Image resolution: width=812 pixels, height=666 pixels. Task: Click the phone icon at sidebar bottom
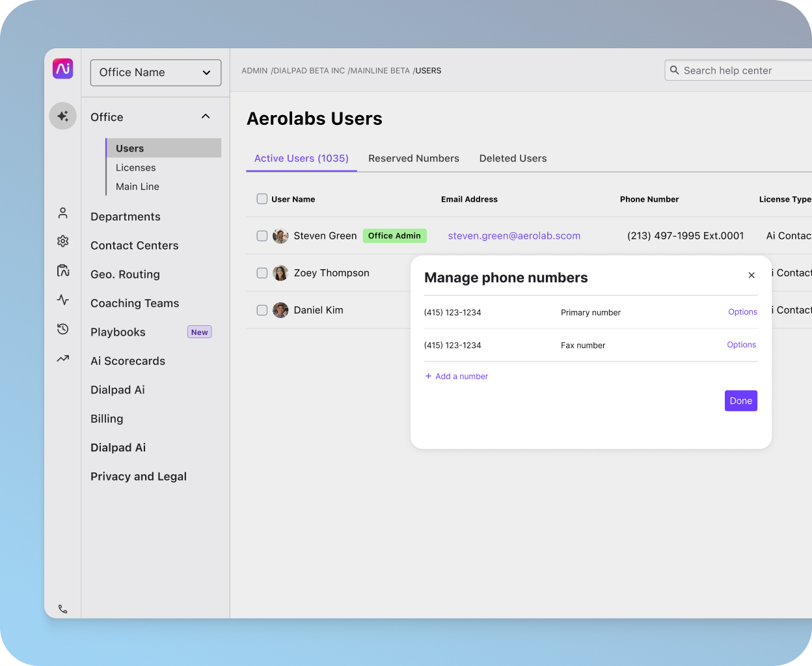63,609
